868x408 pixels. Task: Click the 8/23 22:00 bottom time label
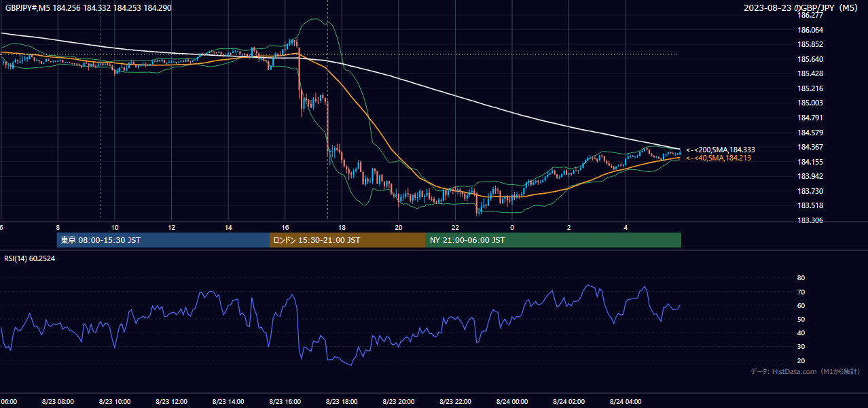click(x=455, y=401)
